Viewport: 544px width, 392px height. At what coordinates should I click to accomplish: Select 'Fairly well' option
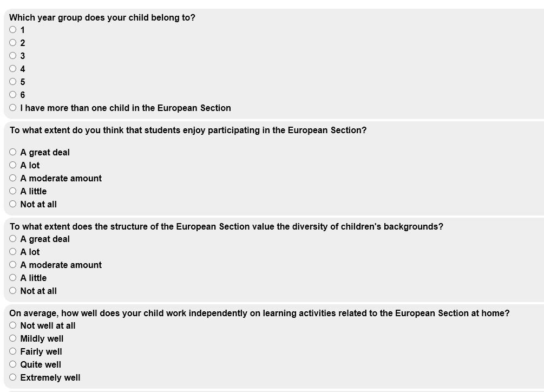(13, 351)
